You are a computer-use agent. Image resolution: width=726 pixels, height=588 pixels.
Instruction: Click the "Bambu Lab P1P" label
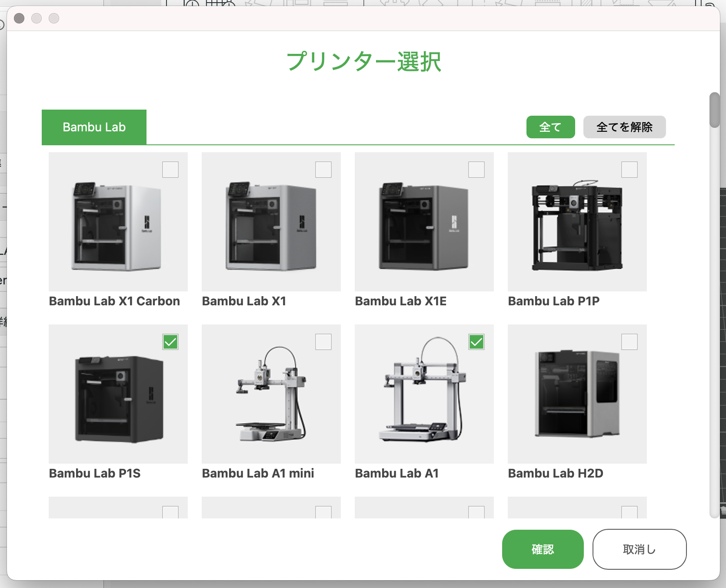point(554,301)
